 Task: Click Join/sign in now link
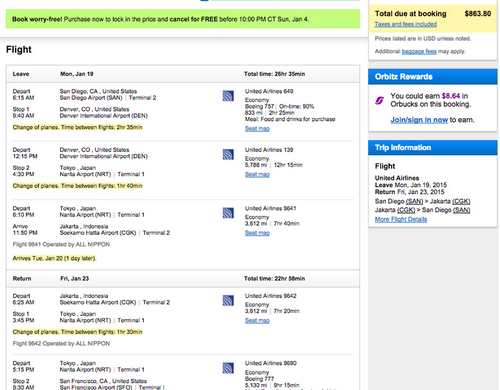[419, 120]
